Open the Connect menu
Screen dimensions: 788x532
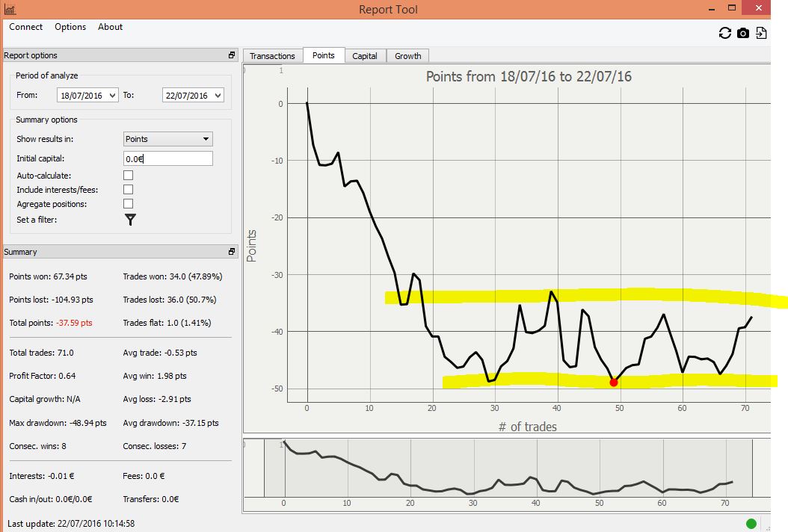[x=25, y=27]
